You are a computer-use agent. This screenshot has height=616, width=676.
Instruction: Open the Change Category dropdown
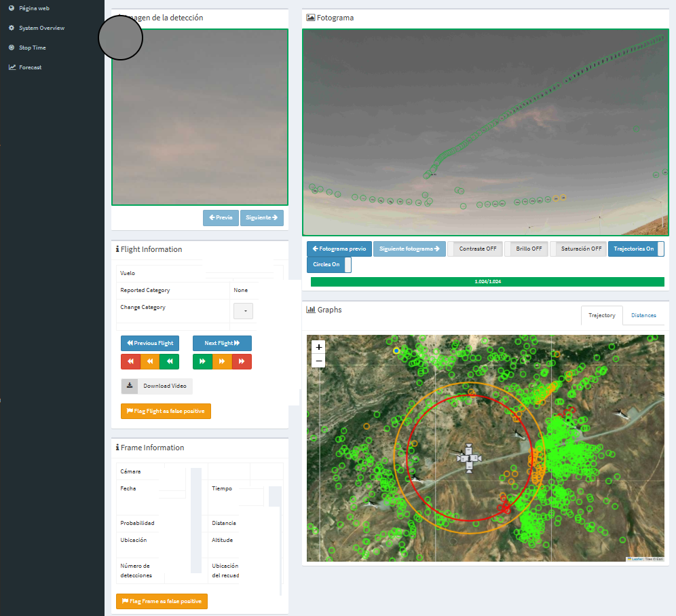pos(243,311)
